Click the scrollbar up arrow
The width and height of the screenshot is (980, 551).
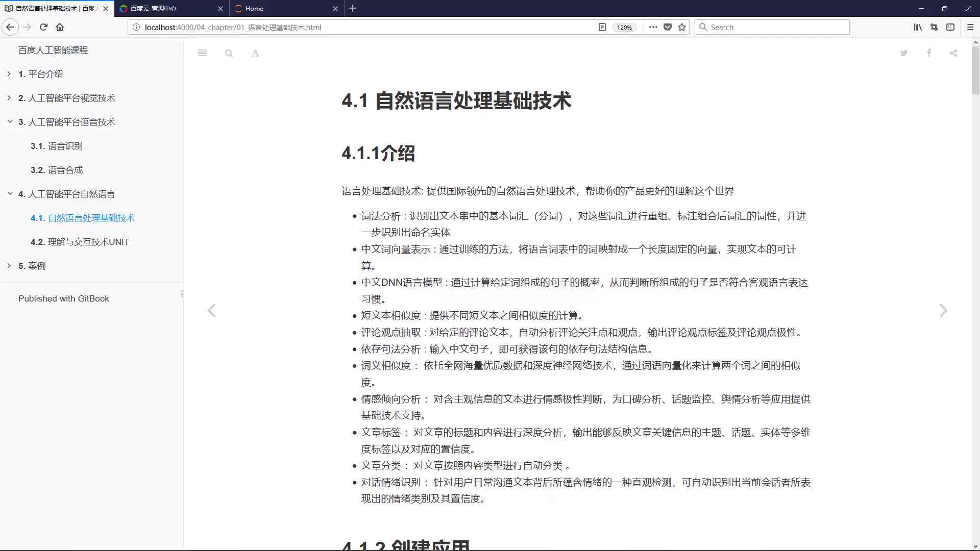point(975,42)
